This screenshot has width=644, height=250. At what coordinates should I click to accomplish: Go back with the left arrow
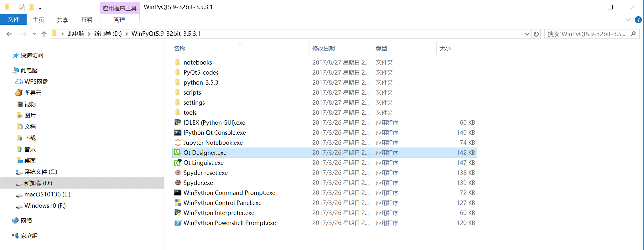pos(9,34)
